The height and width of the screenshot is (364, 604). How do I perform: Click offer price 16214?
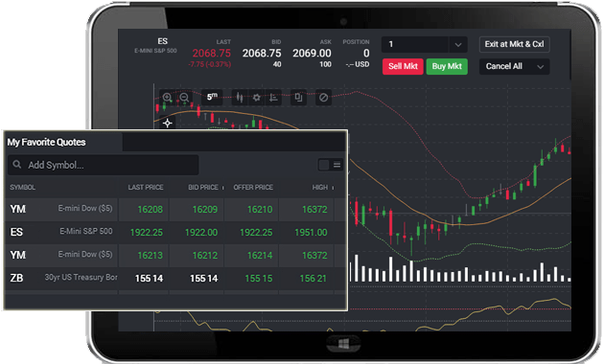point(260,255)
